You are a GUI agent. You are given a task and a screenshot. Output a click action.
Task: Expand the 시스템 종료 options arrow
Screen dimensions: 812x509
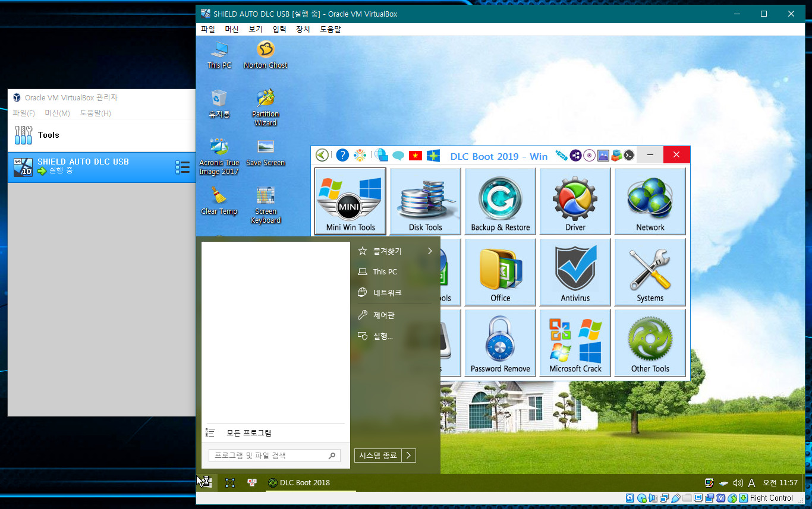408,456
